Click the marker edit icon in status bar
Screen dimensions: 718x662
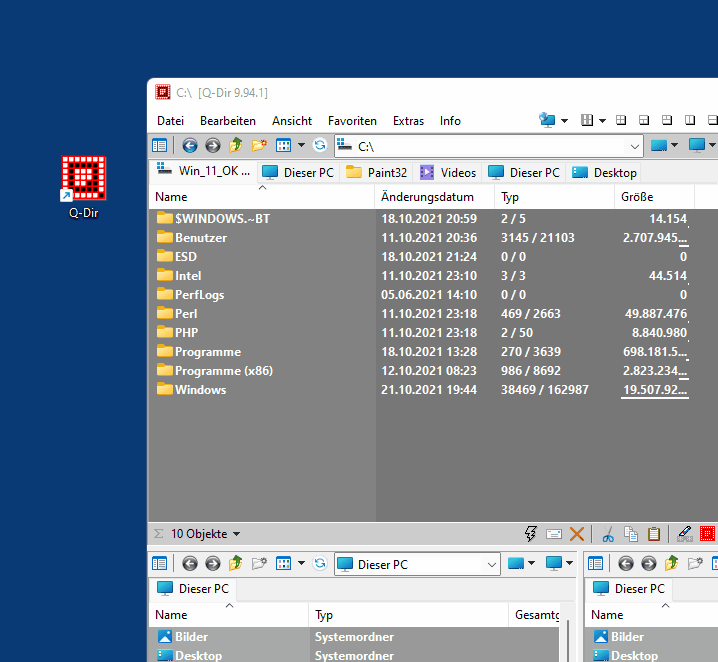pyautogui.click(x=685, y=534)
